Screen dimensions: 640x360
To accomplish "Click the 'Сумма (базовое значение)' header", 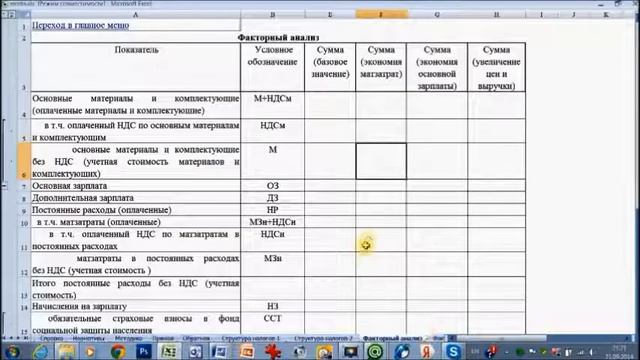I will (330, 67).
